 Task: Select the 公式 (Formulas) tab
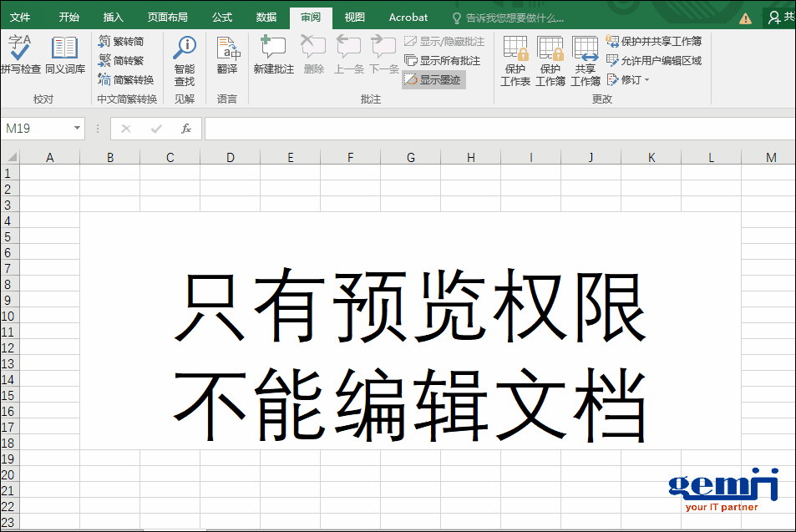[x=222, y=17]
